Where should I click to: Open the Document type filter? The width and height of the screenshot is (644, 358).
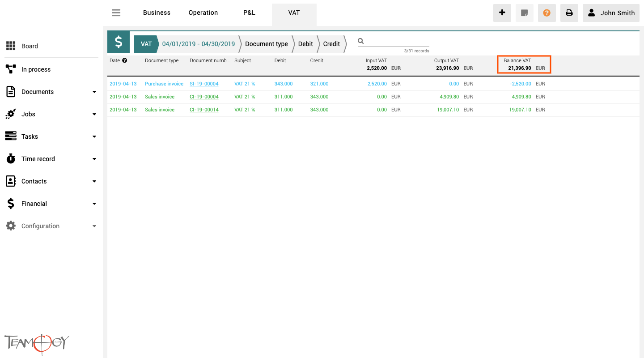coord(267,44)
